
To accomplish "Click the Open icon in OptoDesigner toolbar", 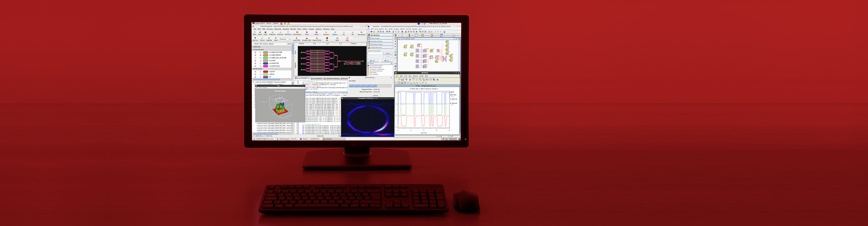I will 260,33.
